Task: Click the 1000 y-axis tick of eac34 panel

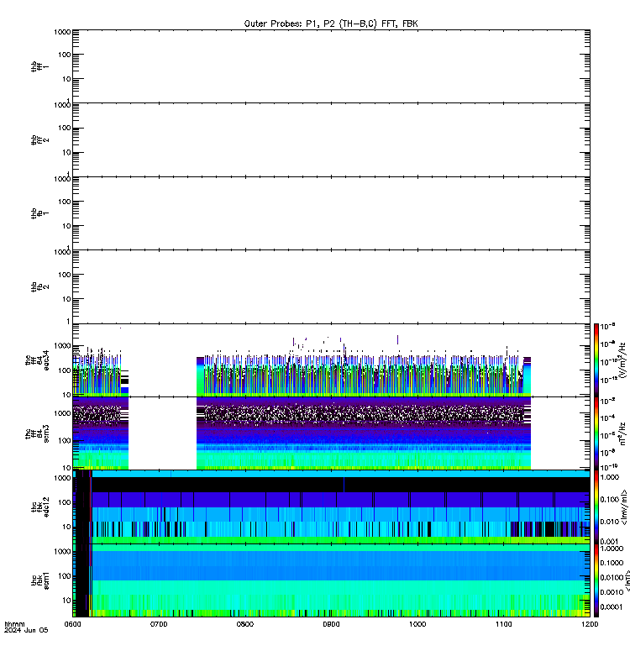Action: click(x=62, y=346)
